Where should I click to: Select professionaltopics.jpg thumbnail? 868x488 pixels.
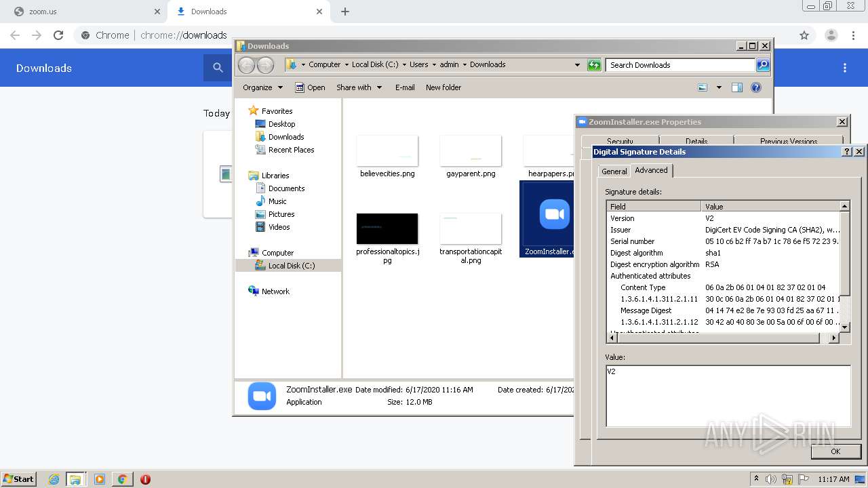pyautogui.click(x=387, y=229)
